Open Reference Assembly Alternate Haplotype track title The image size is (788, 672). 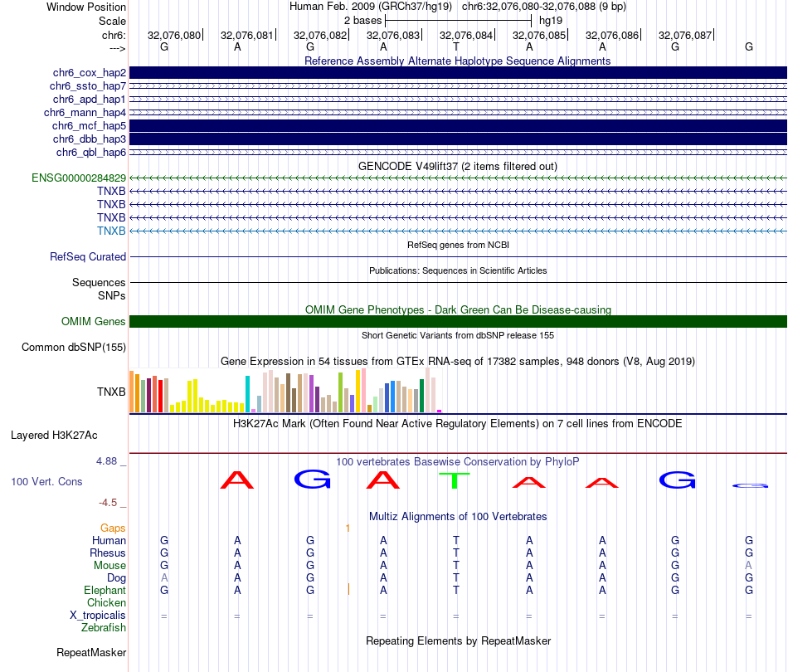(457, 61)
